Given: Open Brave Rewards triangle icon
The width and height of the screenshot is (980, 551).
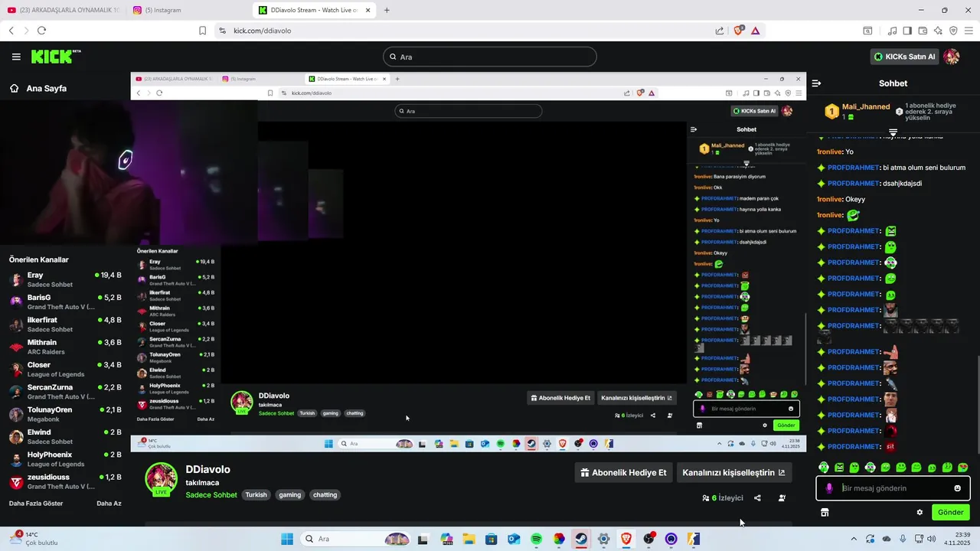Looking at the screenshot, I should point(756,31).
